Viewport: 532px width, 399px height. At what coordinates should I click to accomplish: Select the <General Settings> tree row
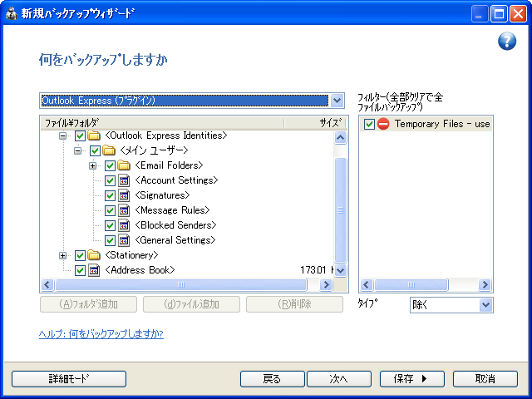(x=175, y=240)
